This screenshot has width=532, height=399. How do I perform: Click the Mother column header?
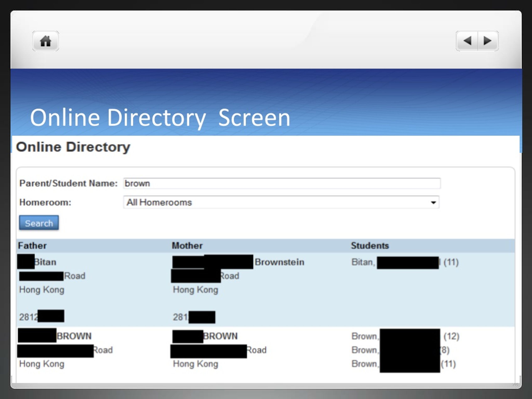tap(187, 246)
